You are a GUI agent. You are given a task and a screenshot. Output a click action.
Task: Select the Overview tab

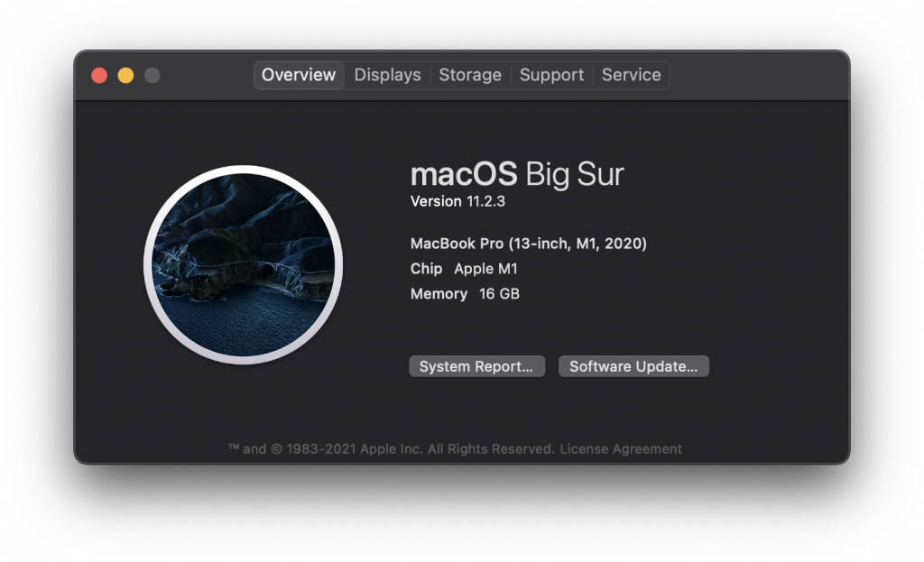tap(299, 75)
